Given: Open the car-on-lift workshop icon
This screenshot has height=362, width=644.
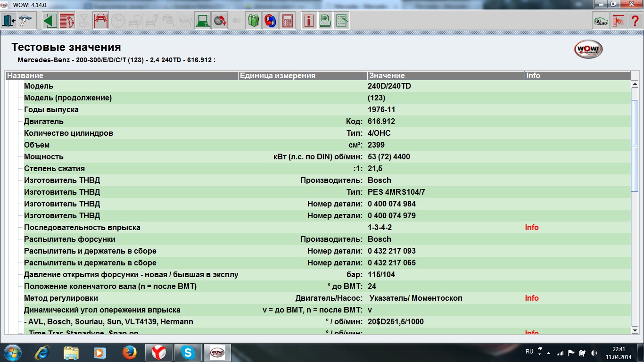Looking at the screenshot, I should 100,21.
